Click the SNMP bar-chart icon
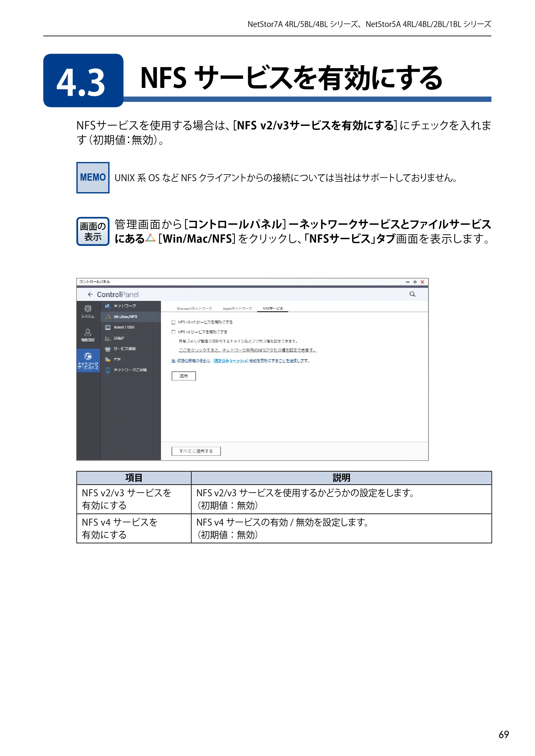 tap(108, 338)
